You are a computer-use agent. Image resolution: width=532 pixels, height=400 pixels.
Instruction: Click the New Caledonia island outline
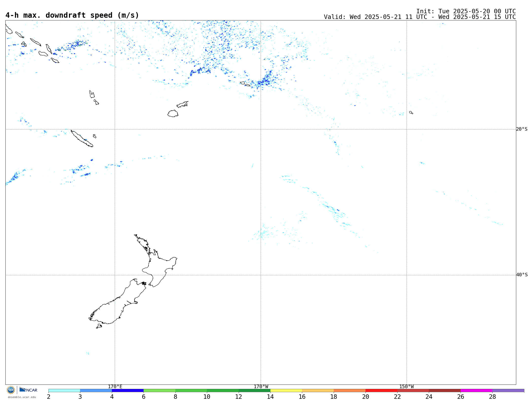[82, 138]
